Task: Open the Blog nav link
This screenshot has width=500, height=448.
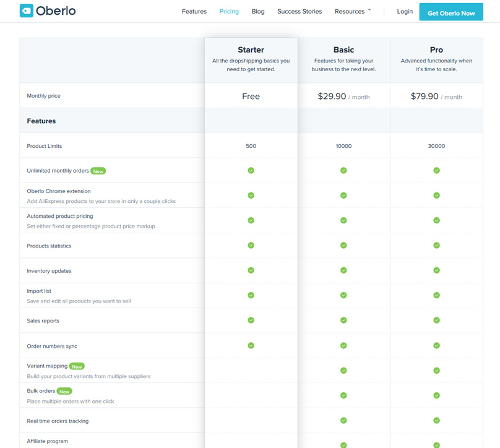Action: pos(258,12)
